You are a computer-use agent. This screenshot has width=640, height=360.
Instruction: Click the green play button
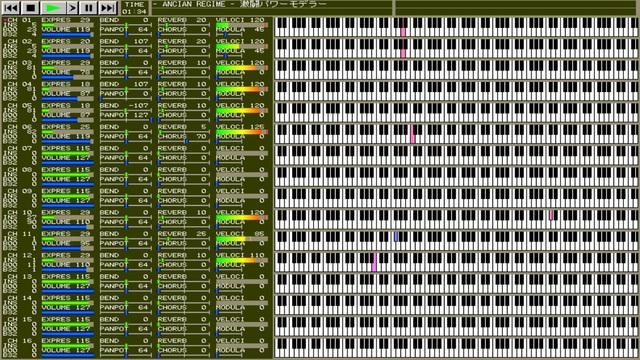(53, 8)
